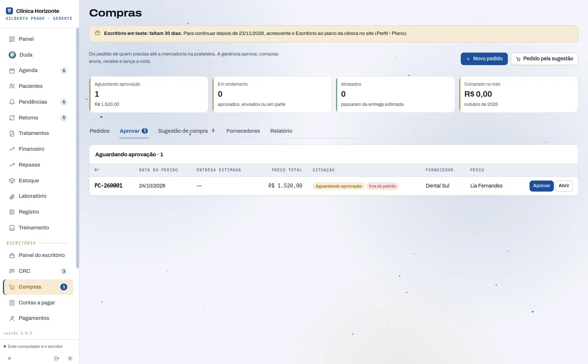Collapse the sidebar with double-chevron icon

pos(10,358)
